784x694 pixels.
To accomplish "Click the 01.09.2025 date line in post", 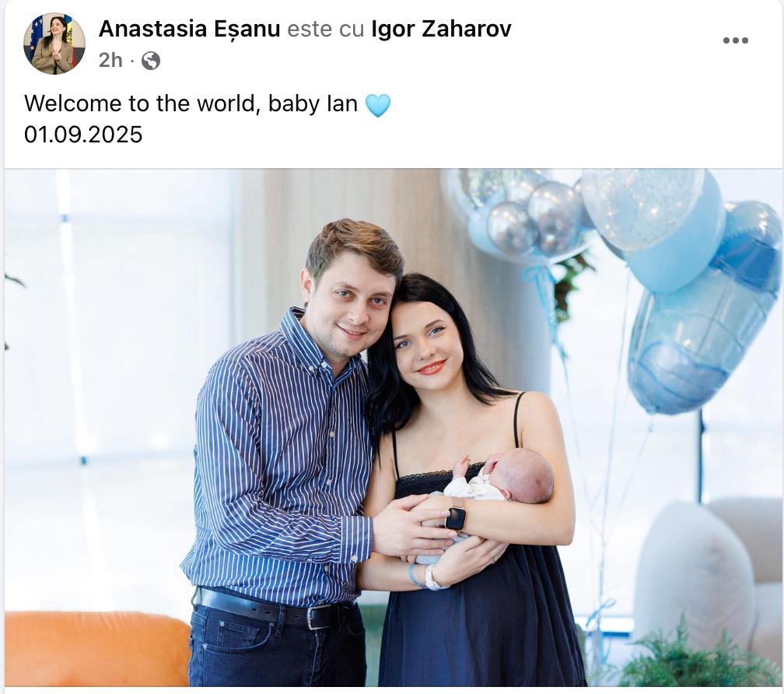I will (x=83, y=135).
